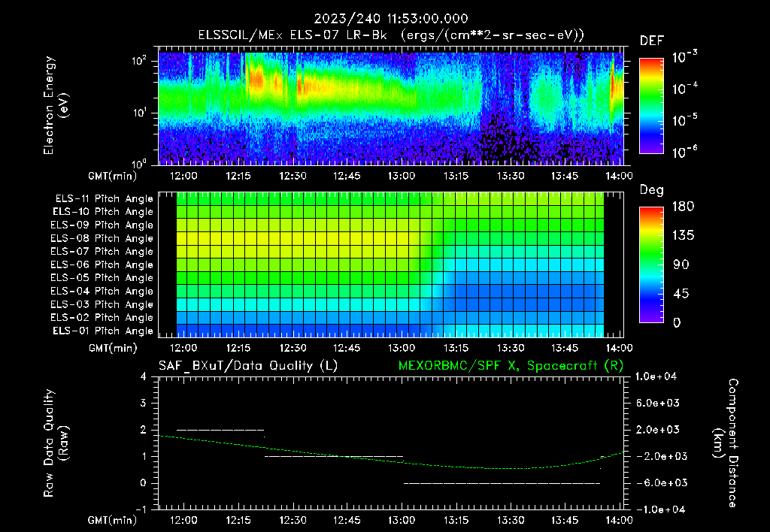The image size is (770, 532).
Task: Click the SAF_BXuT/Data Quality (L) title
Action: (x=248, y=366)
